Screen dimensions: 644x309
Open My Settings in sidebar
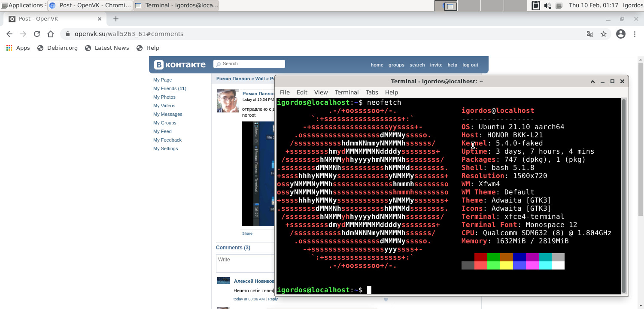[x=166, y=148]
